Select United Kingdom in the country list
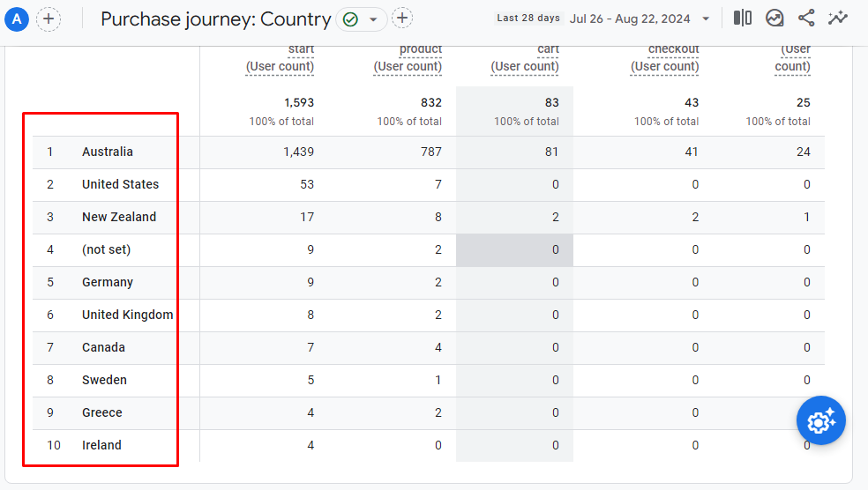Screen dimensions: 868x490 point(127,315)
